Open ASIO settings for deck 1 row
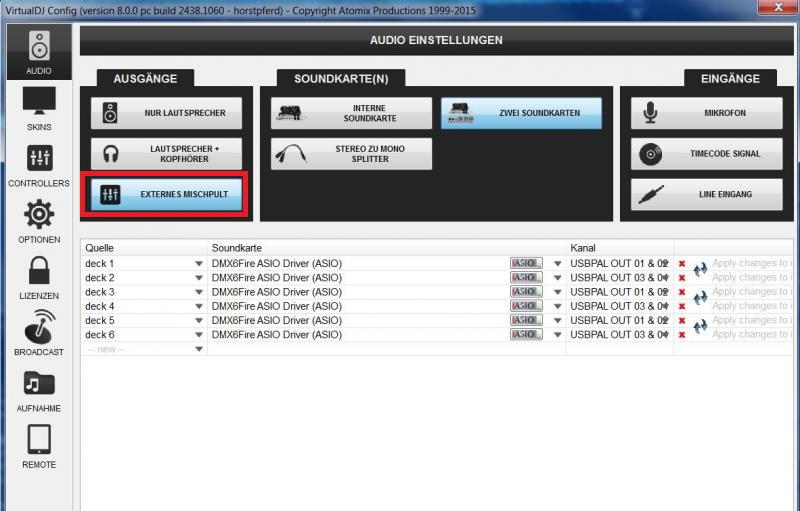The height and width of the screenshot is (511, 800). click(x=526, y=263)
